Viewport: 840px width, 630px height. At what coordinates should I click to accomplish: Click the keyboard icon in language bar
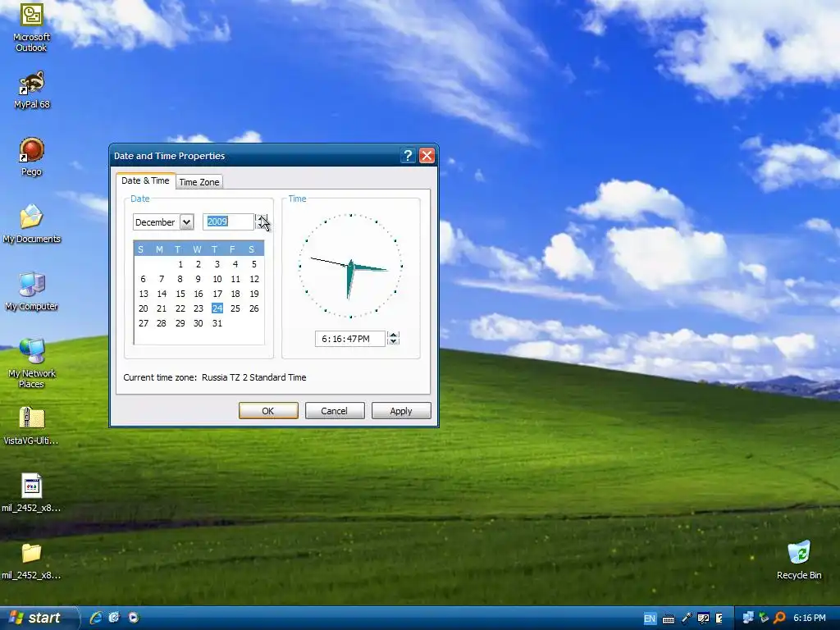[668, 619]
